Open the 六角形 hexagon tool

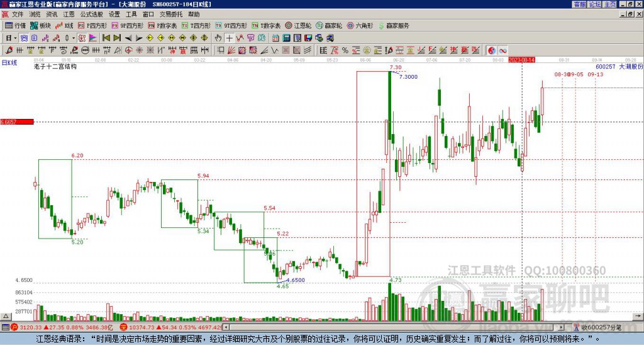[x=360, y=25]
